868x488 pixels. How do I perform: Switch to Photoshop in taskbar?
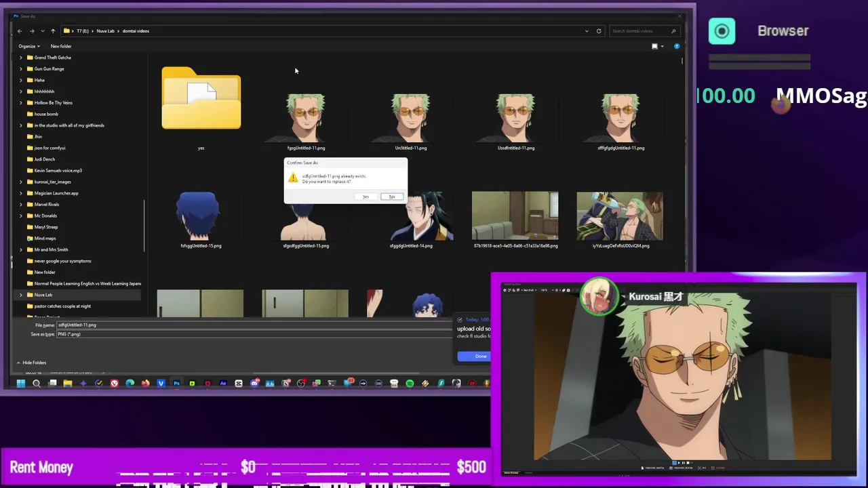176,384
